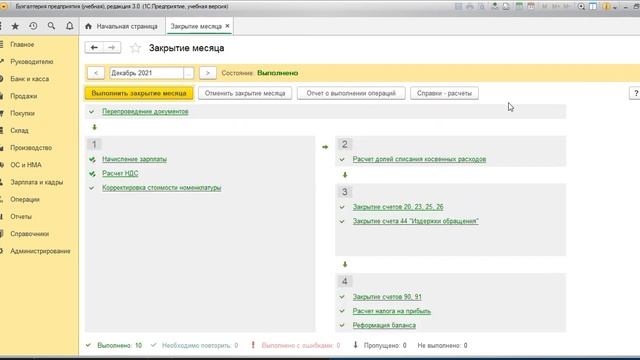Open the ОС и НМА section

coord(26,165)
